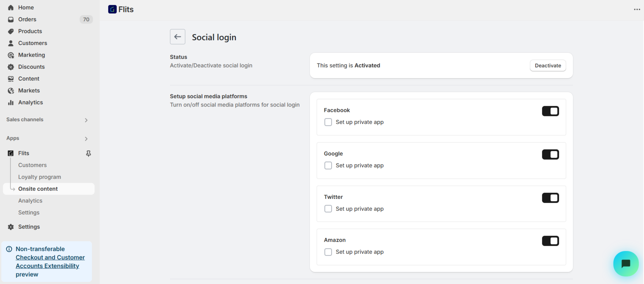644x284 pixels.
Task: Click the Google platform label
Action: (x=333, y=154)
